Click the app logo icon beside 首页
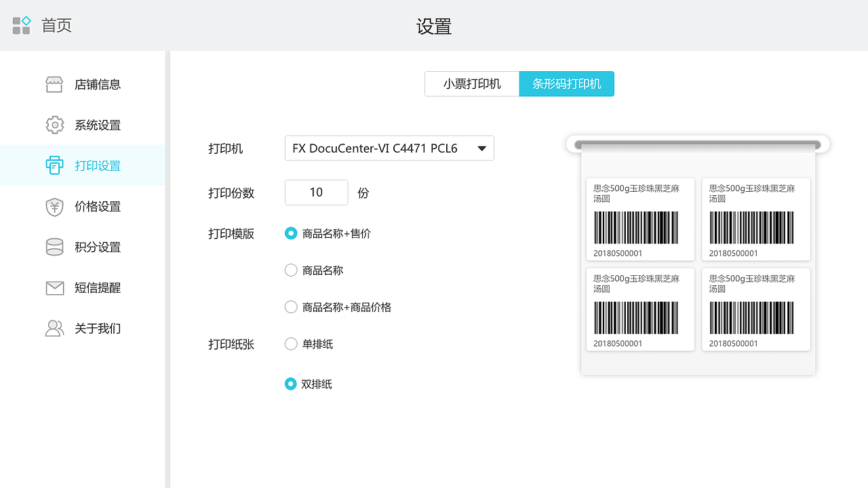868x488 pixels. tap(21, 24)
